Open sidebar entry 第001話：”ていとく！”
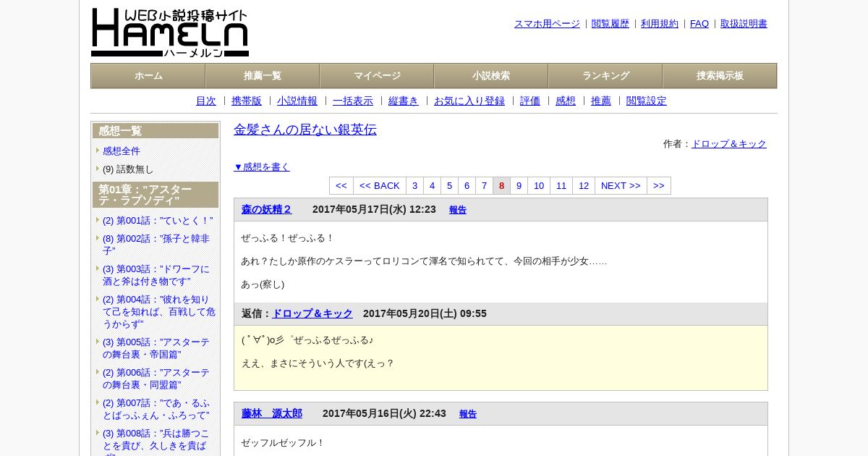The height and width of the screenshot is (456, 868). [158, 221]
